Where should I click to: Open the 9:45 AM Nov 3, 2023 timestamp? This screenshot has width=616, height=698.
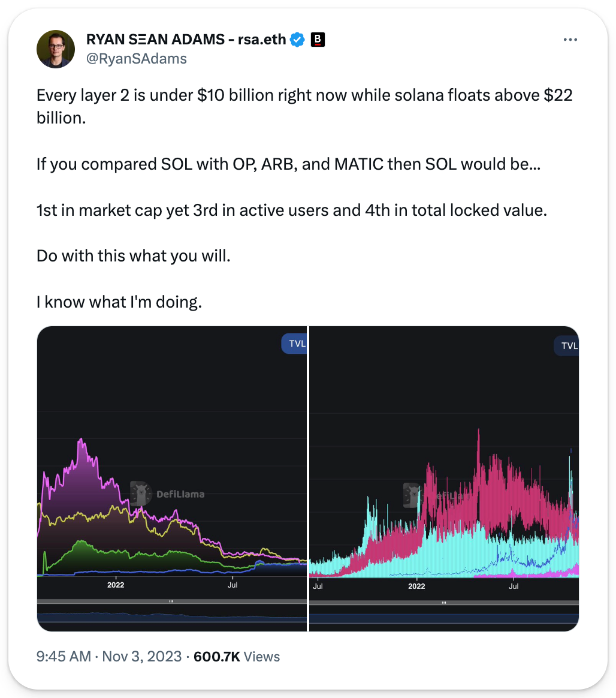click(108, 657)
